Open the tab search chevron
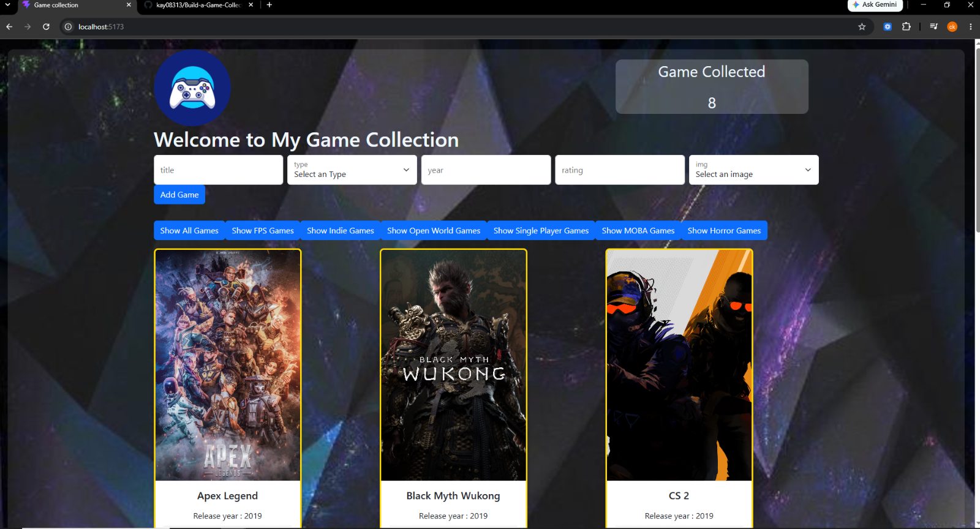The image size is (980, 529). (8, 5)
